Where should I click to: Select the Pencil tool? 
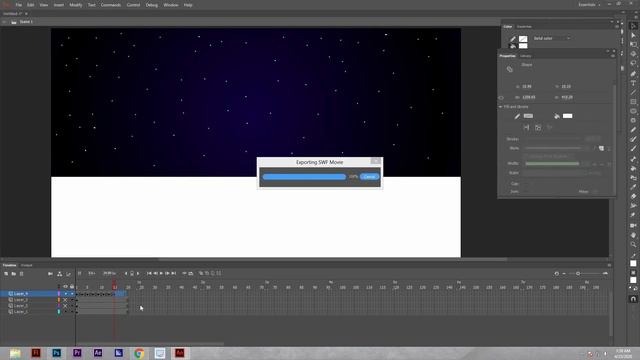point(633,130)
